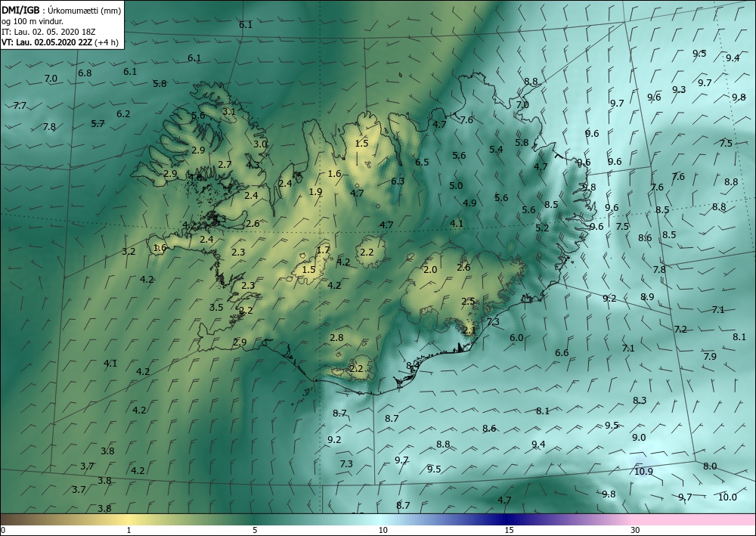Select the "2.8" value in south Iceland

[336, 337]
